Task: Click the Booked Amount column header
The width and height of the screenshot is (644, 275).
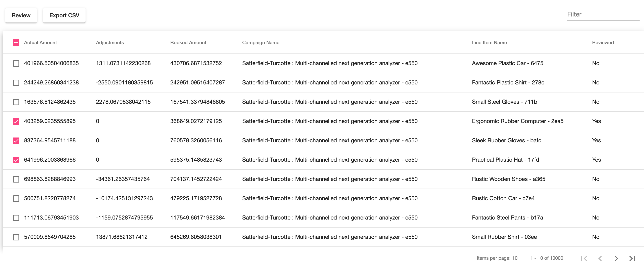Action: point(188,43)
